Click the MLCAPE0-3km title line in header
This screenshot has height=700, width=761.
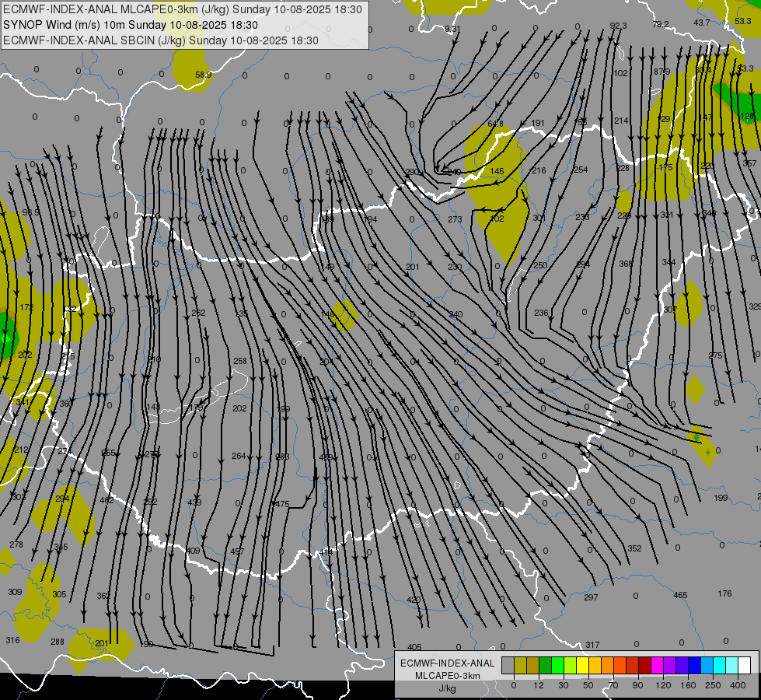183,9
